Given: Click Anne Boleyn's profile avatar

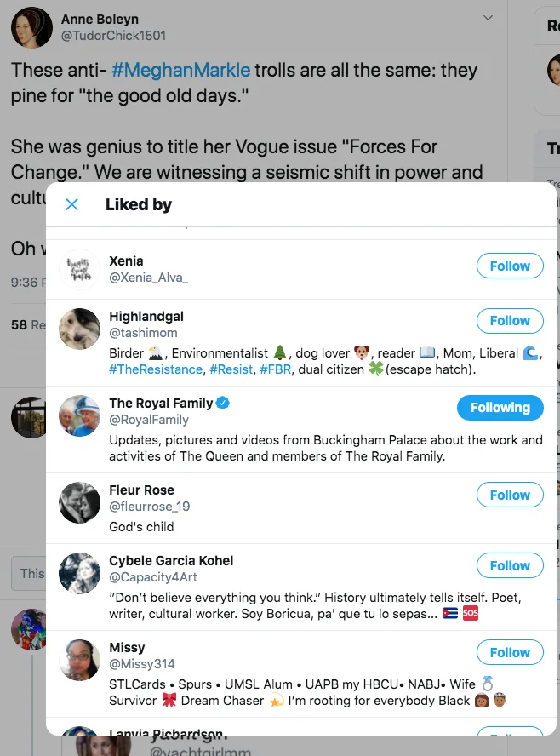Looking at the screenshot, I should pos(31,26).
